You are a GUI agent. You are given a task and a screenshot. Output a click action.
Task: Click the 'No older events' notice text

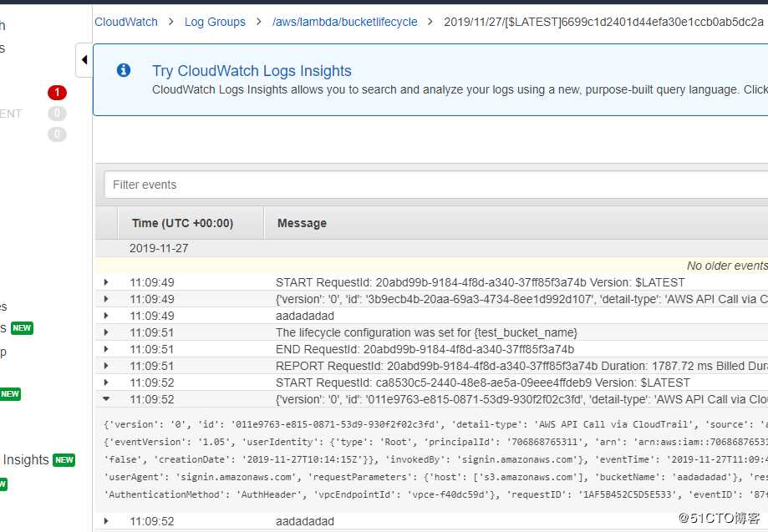(727, 266)
